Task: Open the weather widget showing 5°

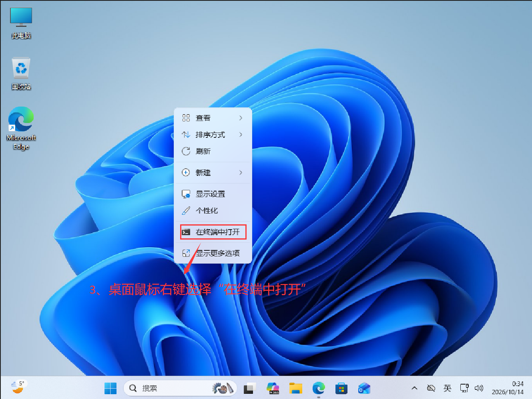Action: 18,387
